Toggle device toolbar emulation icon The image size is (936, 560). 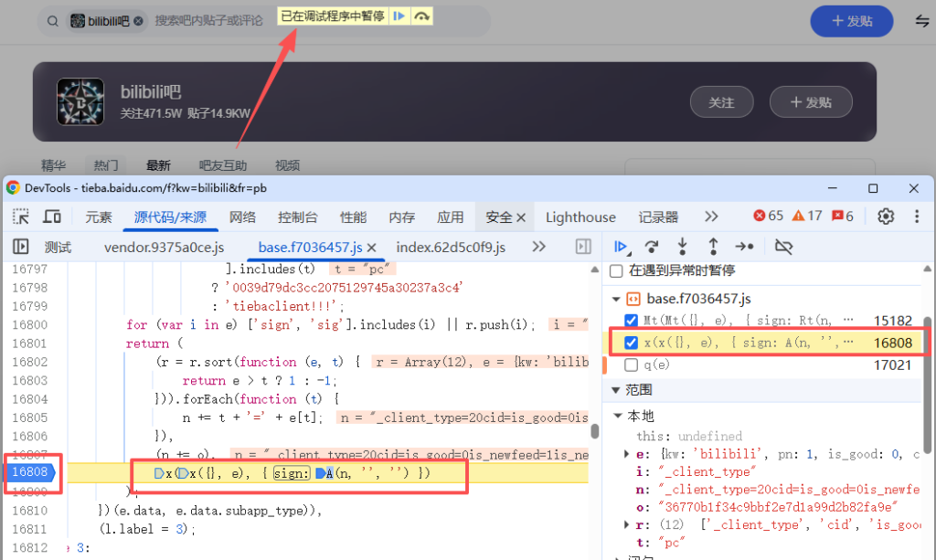point(52,217)
